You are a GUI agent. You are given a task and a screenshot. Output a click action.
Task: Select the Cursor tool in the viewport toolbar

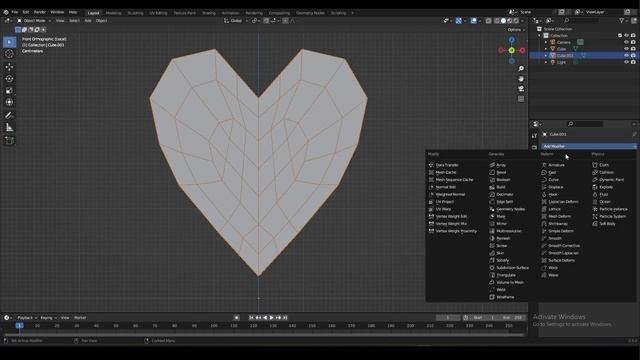coord(9,53)
